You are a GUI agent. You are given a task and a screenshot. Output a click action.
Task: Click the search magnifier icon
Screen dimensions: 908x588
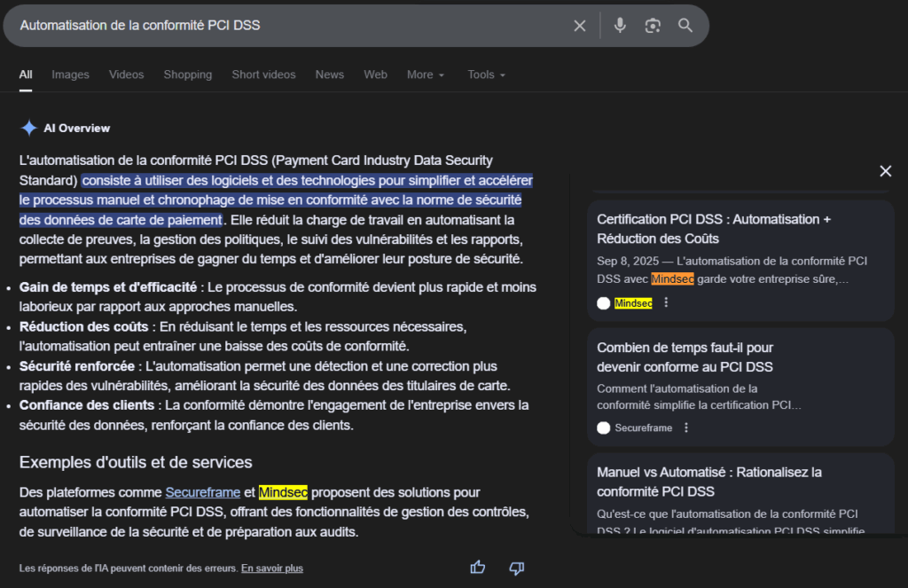[685, 25]
